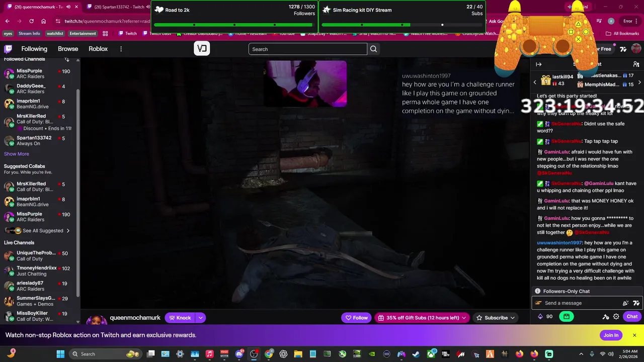The height and width of the screenshot is (362, 644).
Task: Open the Browse tab
Action: 68,49
